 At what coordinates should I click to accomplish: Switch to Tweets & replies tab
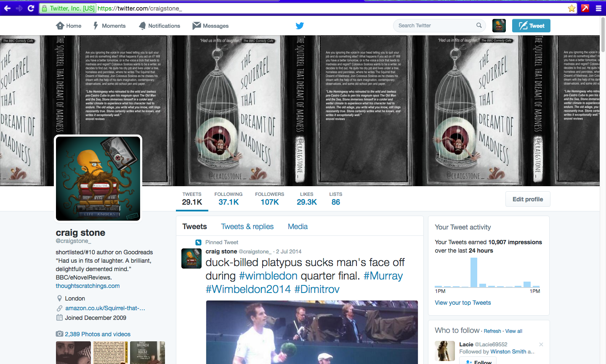pos(247,227)
